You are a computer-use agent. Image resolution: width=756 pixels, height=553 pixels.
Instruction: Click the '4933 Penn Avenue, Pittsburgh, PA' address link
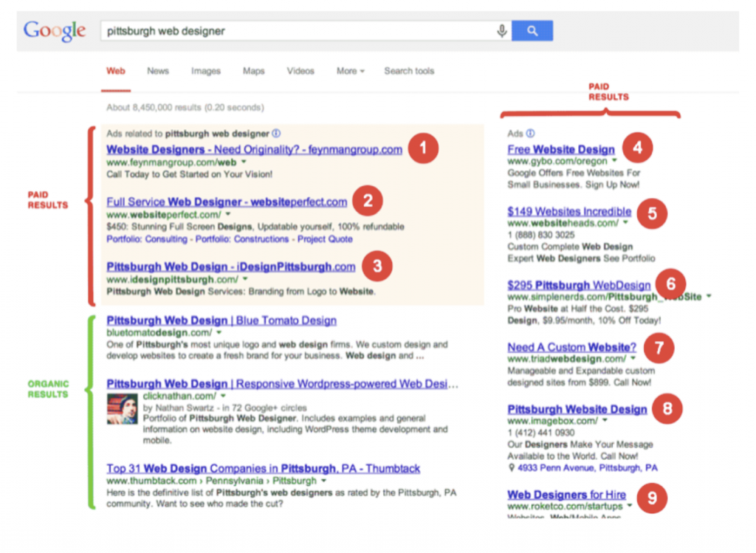(587, 467)
